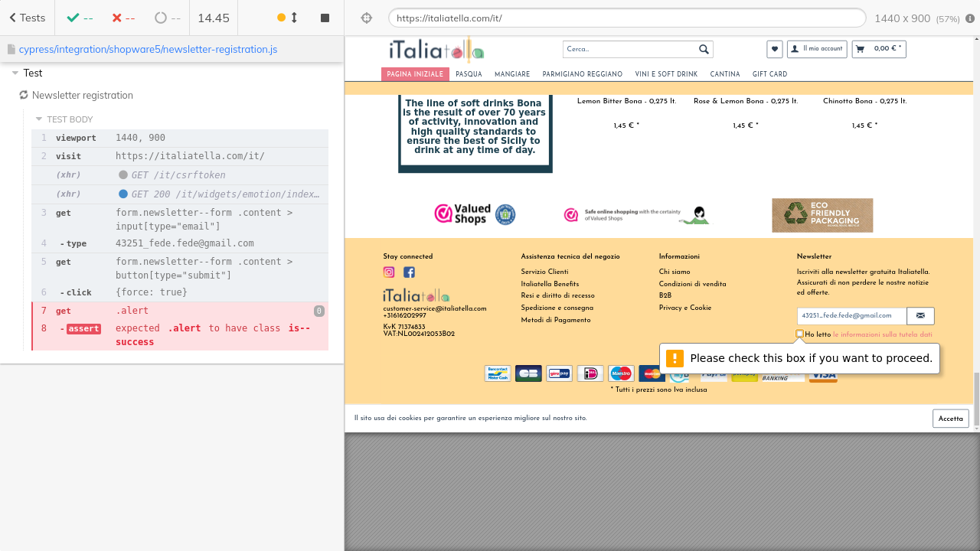
Task: Click the stop test run square icon
Action: tap(325, 18)
